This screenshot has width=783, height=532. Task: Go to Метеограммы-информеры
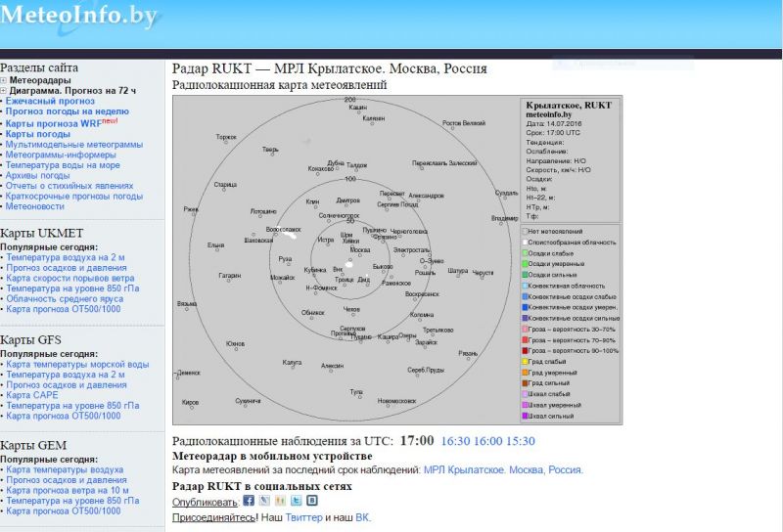click(x=61, y=155)
